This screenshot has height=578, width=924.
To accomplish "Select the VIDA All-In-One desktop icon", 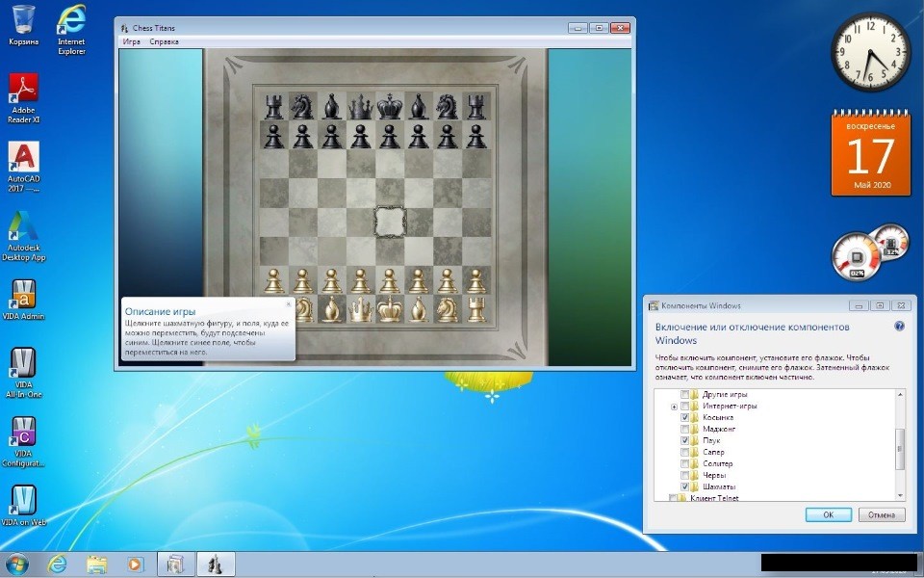I will (x=23, y=373).
